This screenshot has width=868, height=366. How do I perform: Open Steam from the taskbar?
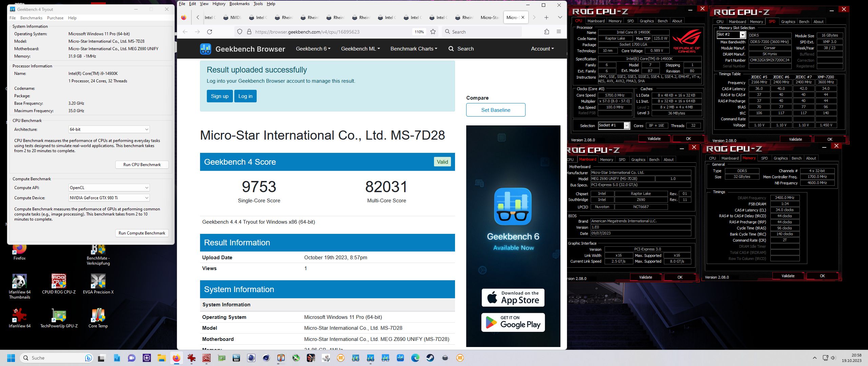coord(430,358)
